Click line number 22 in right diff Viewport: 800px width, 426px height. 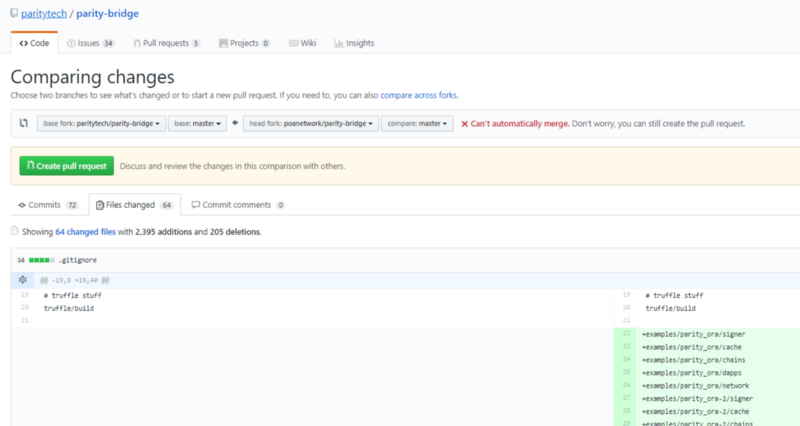(626, 334)
